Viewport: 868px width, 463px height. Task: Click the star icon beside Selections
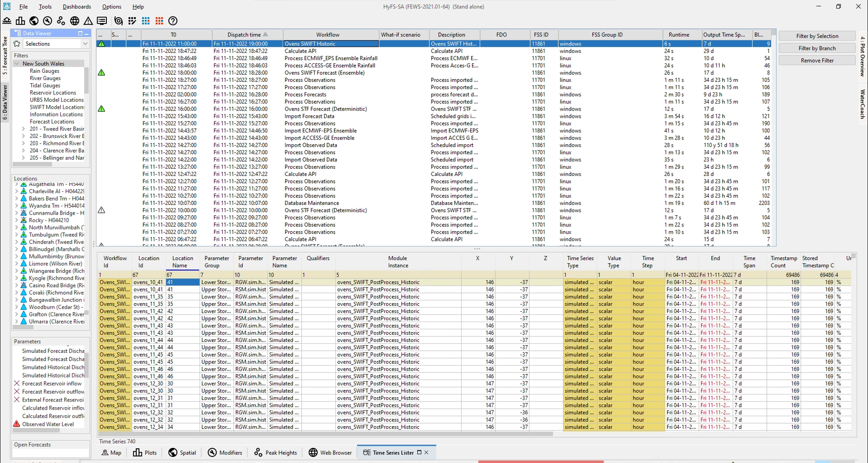click(x=17, y=44)
